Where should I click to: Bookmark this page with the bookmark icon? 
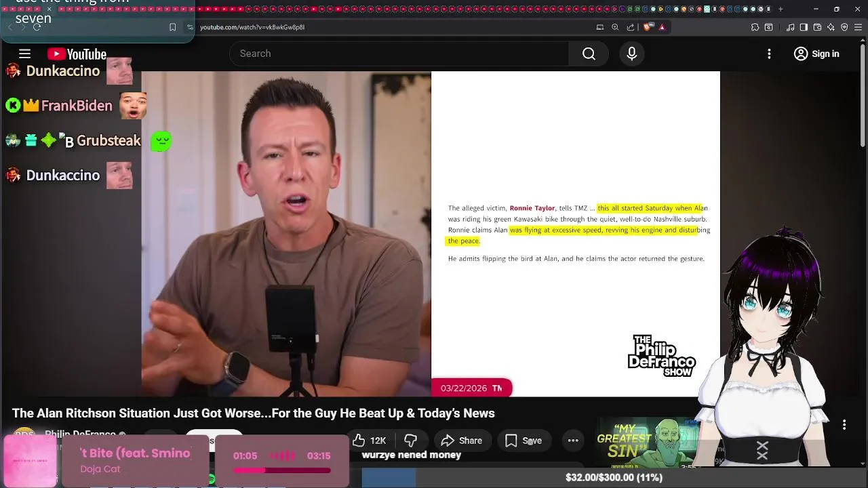pos(172,27)
